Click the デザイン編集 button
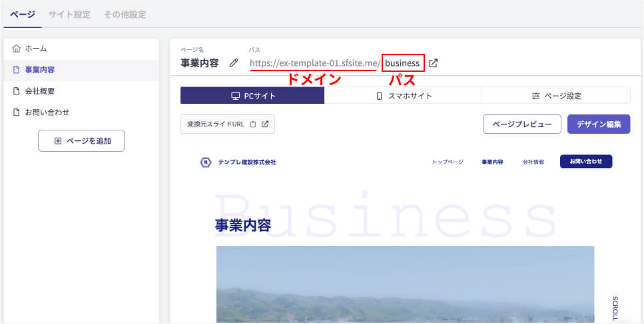 [598, 124]
